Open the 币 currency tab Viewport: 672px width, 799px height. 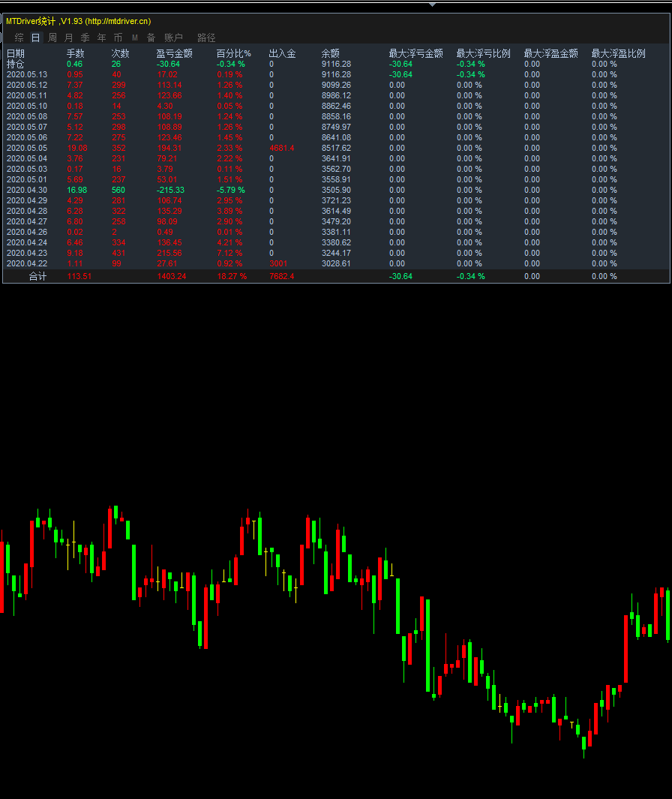click(118, 38)
